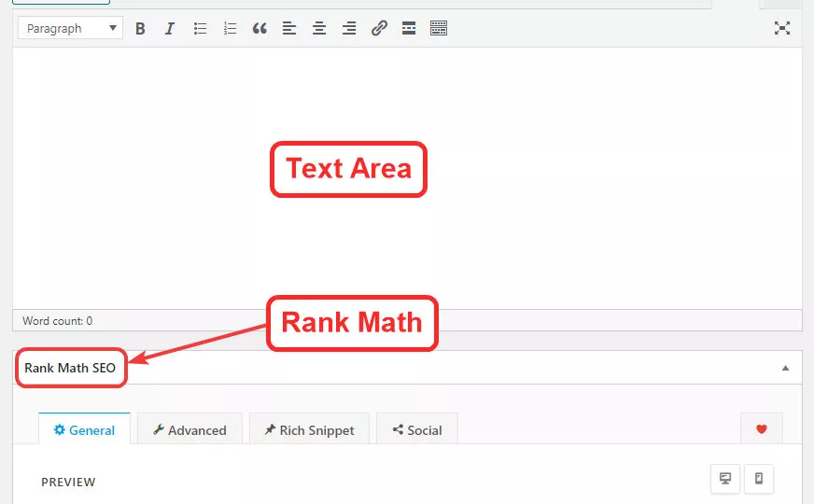This screenshot has width=814, height=504.
Task: Align text right
Action: (x=349, y=28)
